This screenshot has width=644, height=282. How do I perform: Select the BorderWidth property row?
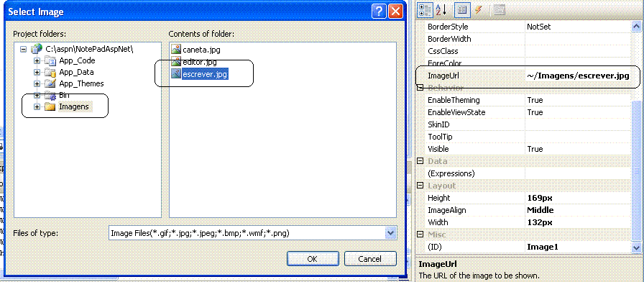[528, 39]
